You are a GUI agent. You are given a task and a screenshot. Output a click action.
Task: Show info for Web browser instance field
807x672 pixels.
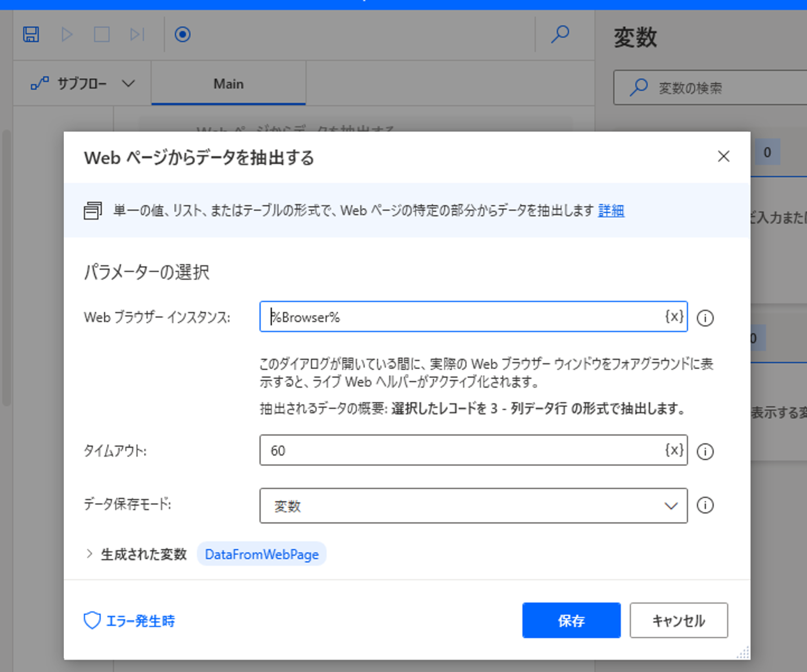pos(705,318)
